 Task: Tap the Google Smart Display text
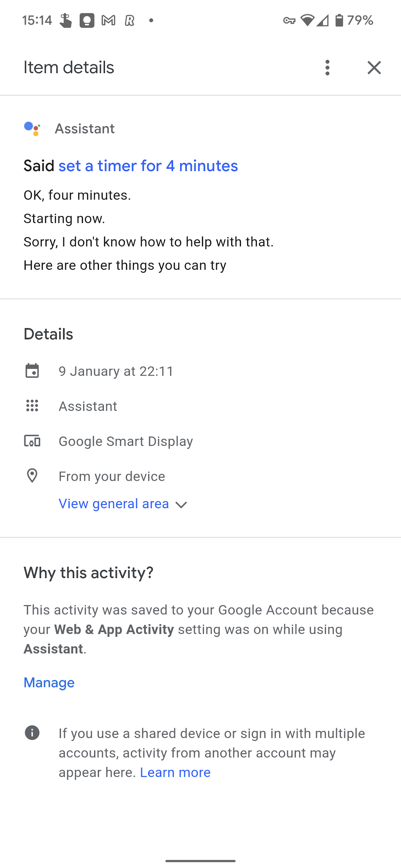(x=126, y=441)
